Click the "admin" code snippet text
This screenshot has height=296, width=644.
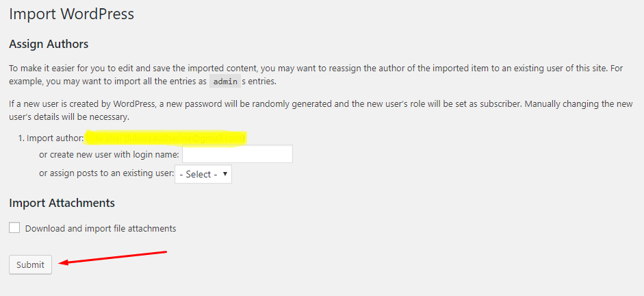(x=224, y=82)
